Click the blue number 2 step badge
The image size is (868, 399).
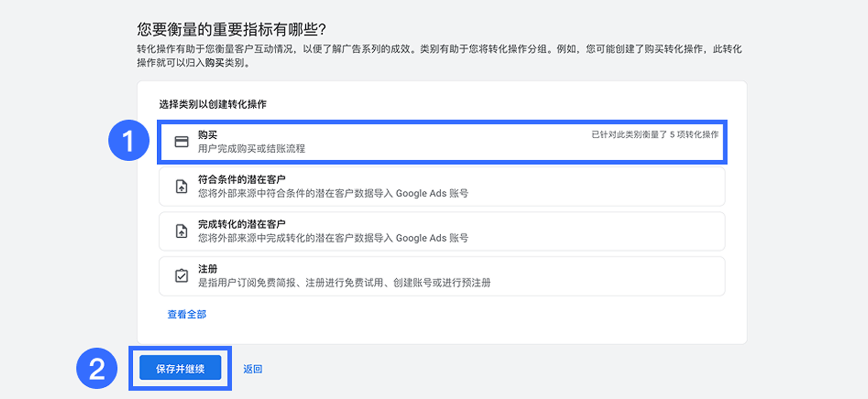tap(97, 368)
